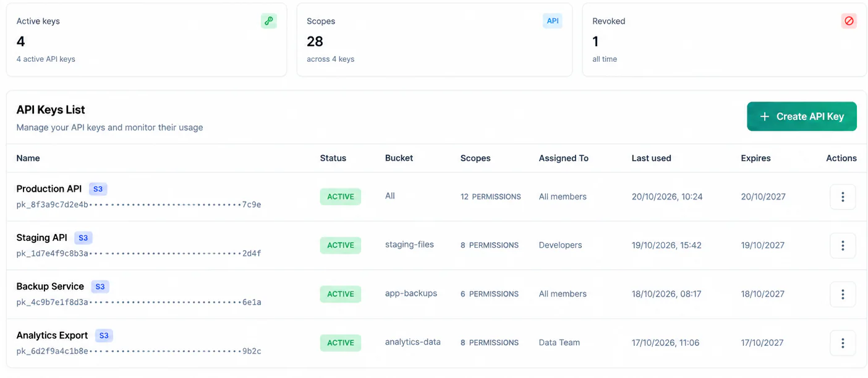Click ACTIVE status badge for Analytics Export

point(341,343)
